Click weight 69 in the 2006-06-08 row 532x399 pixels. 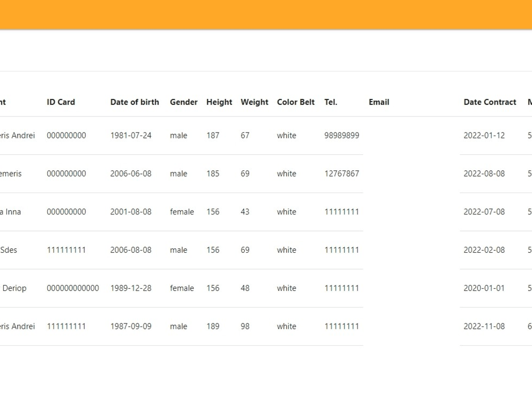coord(245,174)
